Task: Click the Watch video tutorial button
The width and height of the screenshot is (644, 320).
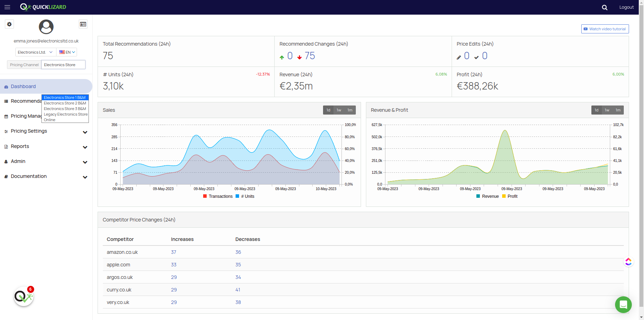Action: 605,29
